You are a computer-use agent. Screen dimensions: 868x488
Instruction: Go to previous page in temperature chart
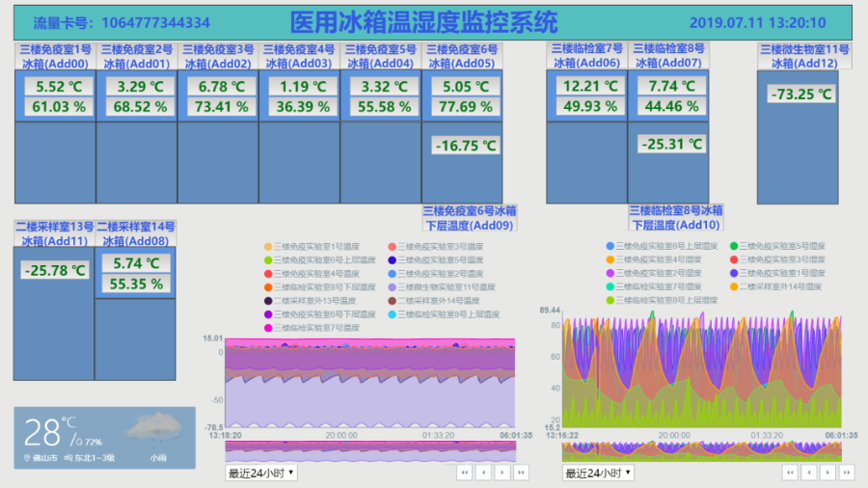(x=483, y=473)
